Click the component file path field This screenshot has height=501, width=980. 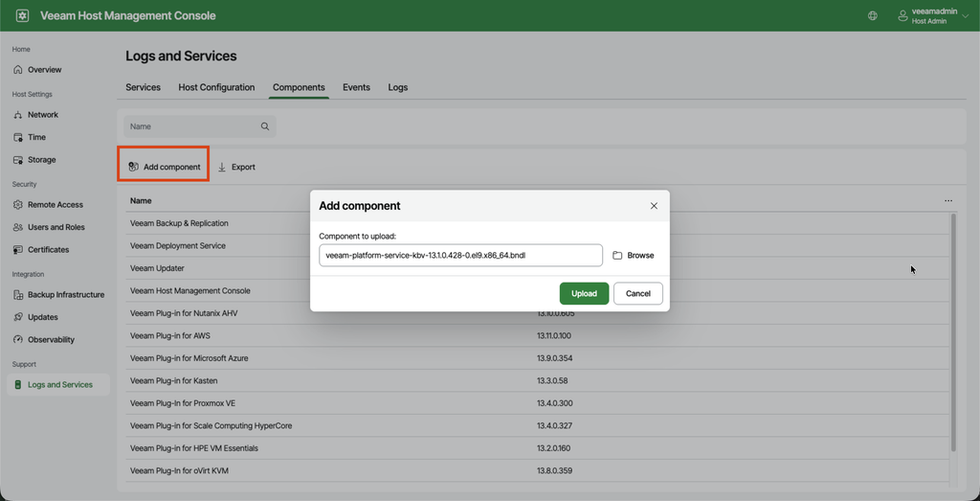[460, 255]
